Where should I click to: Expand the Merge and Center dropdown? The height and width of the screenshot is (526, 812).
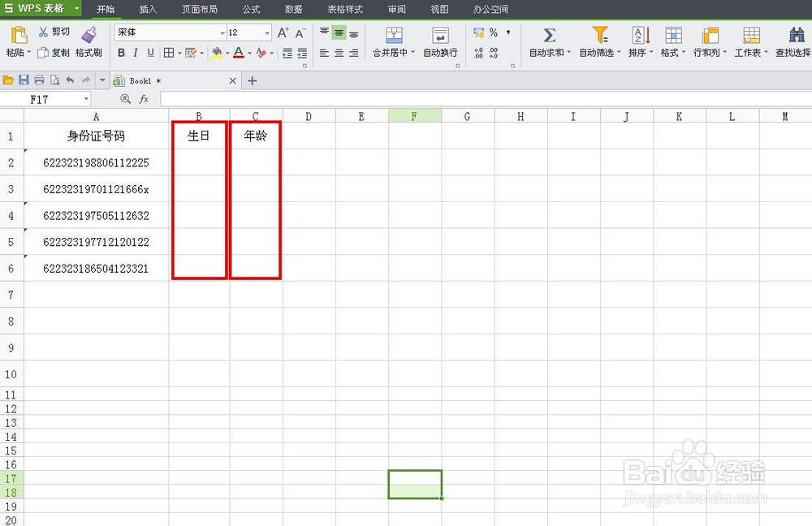point(412,52)
